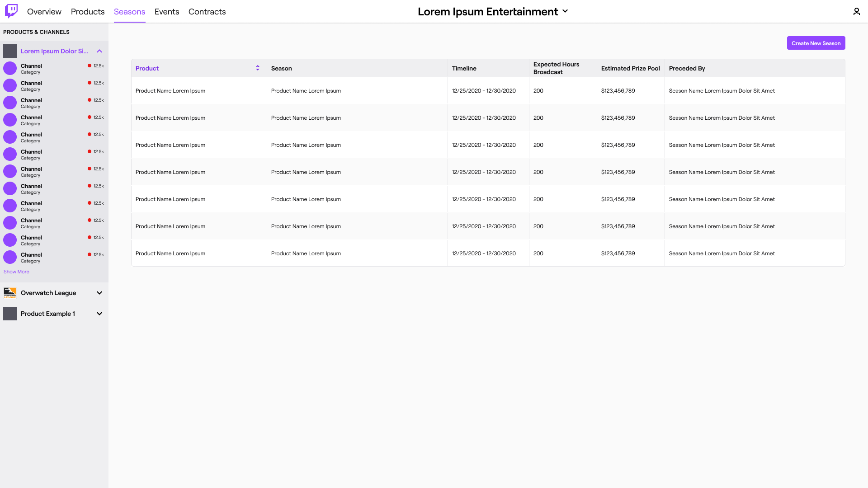Click the Show More link

coord(16,272)
